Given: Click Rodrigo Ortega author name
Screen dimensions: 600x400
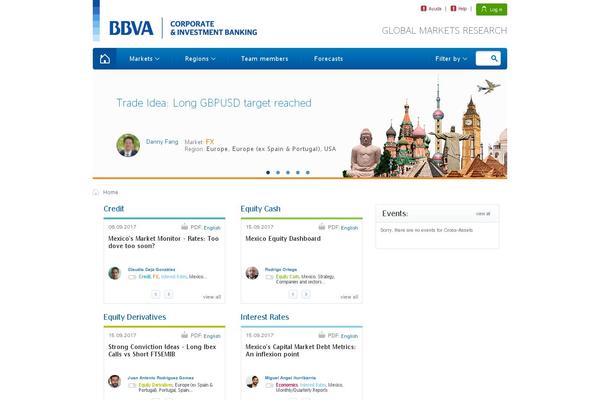Looking at the screenshot, I should coord(281,269).
